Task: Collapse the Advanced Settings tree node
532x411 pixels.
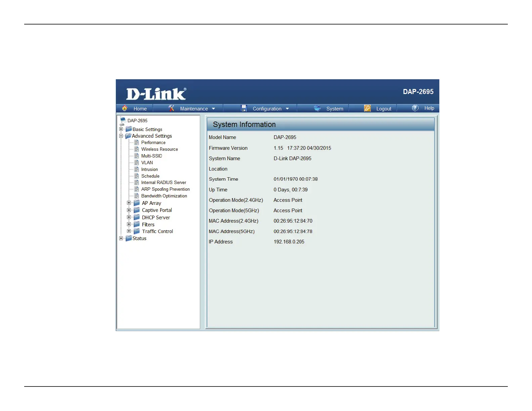Action: coord(121,136)
